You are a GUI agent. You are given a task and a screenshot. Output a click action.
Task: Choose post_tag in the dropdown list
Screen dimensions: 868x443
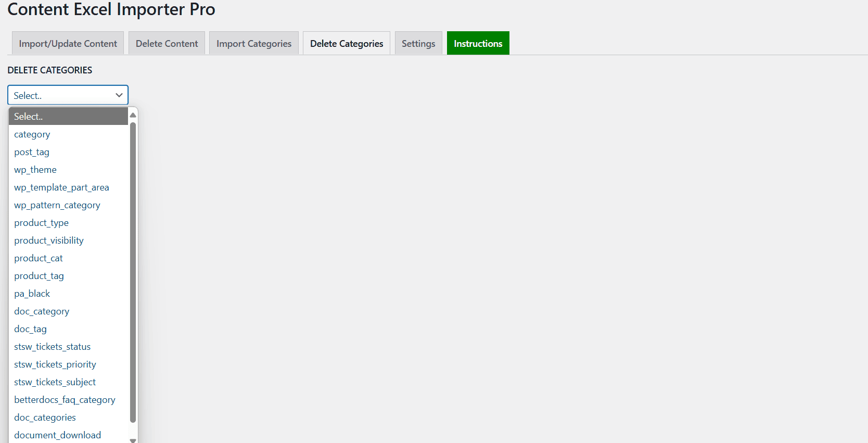coord(68,152)
